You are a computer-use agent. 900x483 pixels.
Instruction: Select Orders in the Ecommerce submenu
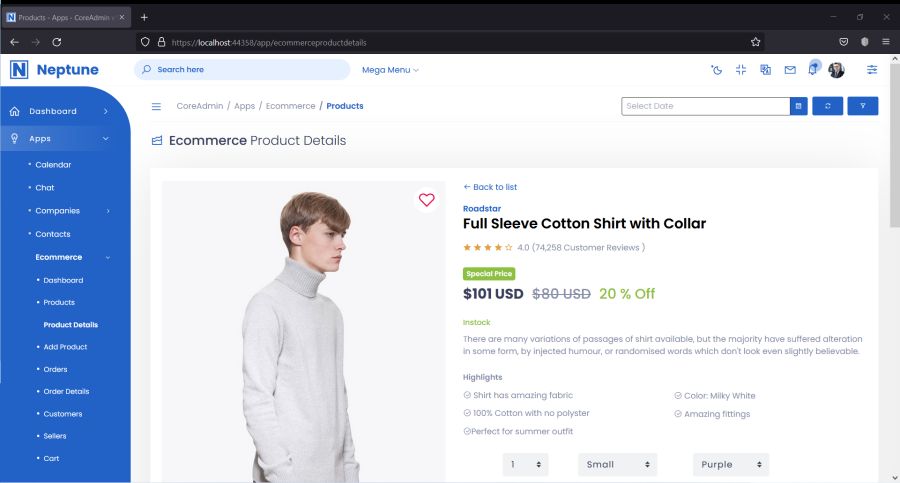point(55,369)
